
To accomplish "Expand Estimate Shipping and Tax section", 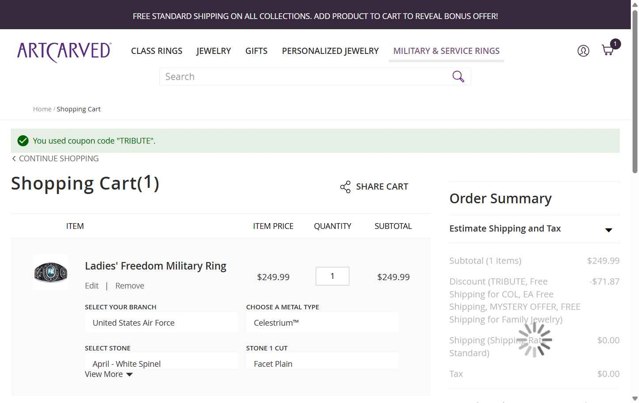I will (x=534, y=229).
